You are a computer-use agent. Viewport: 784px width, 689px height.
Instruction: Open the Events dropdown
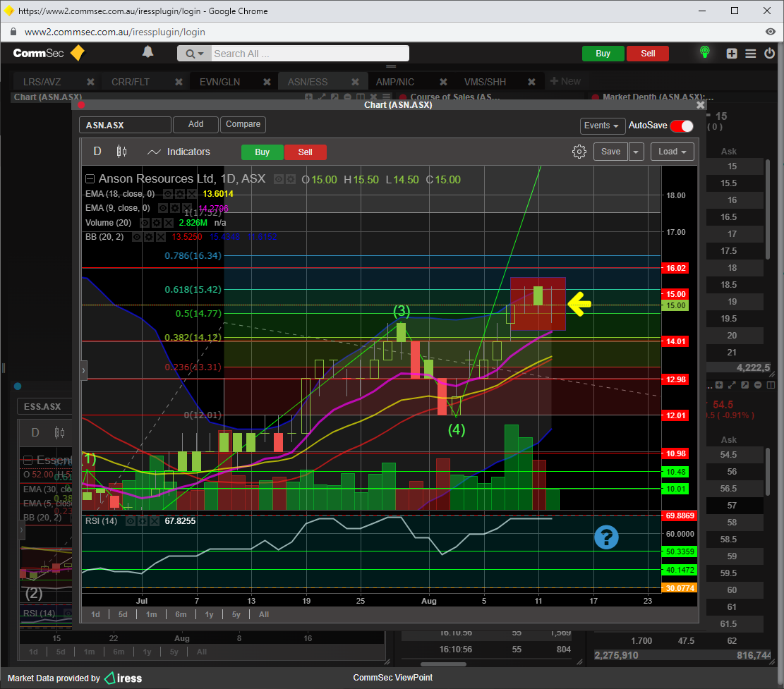(601, 126)
